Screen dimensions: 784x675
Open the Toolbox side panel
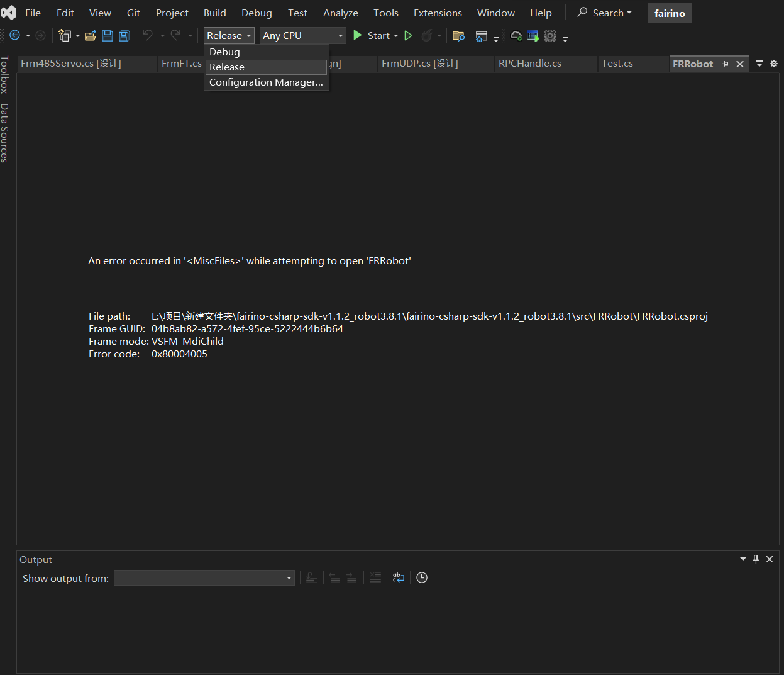pyautogui.click(x=5, y=75)
